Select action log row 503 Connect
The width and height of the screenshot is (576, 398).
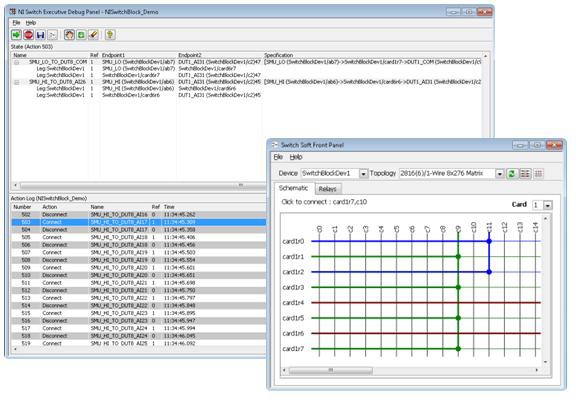[x=139, y=222]
